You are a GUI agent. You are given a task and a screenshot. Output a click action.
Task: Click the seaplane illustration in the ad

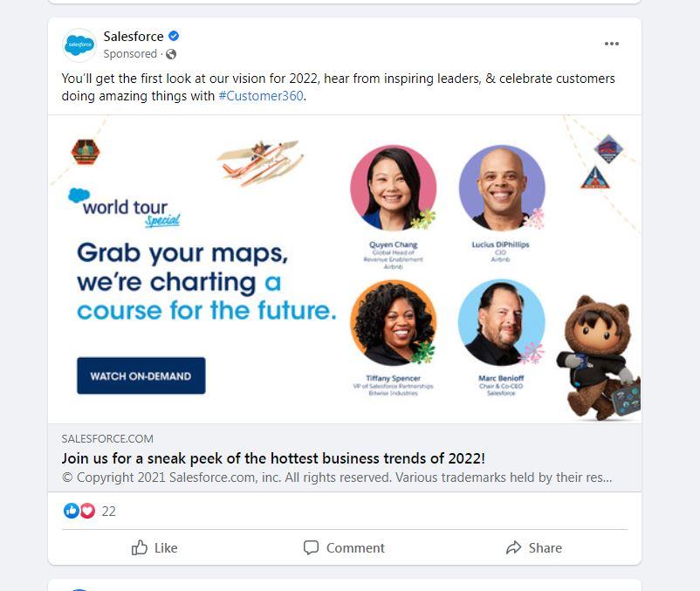[261, 162]
